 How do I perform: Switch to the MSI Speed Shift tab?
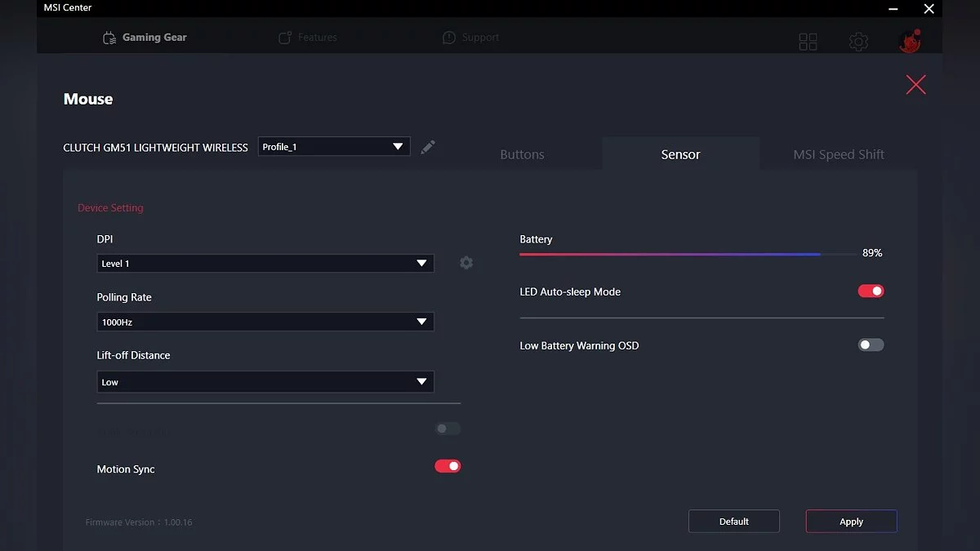point(839,154)
